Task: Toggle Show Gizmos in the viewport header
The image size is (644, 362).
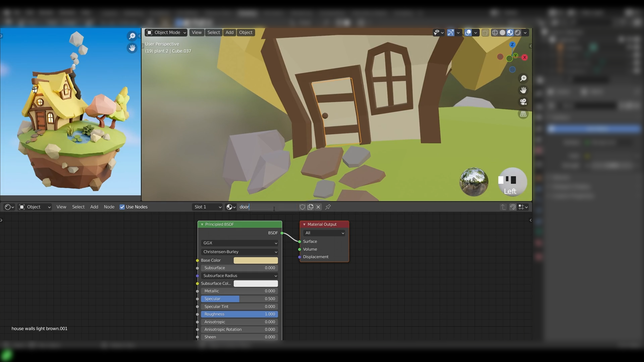Action: [x=451, y=33]
